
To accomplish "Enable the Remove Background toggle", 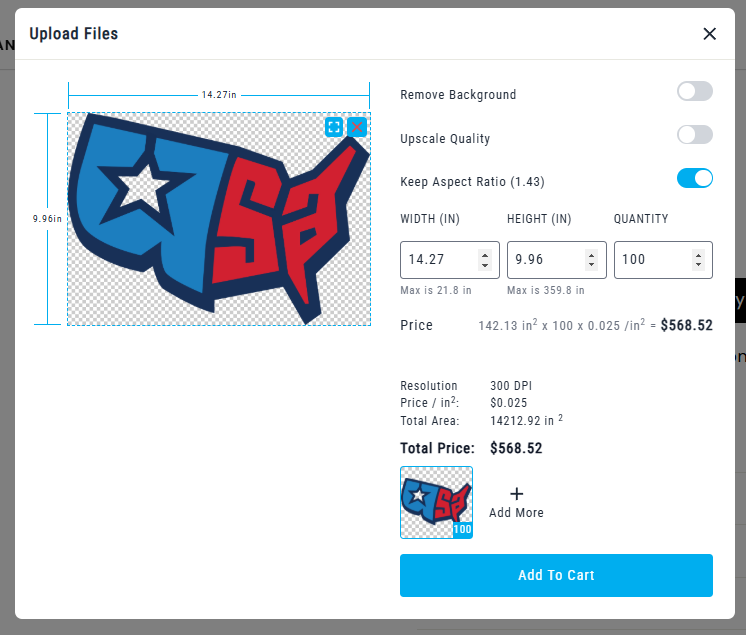I will pos(695,91).
